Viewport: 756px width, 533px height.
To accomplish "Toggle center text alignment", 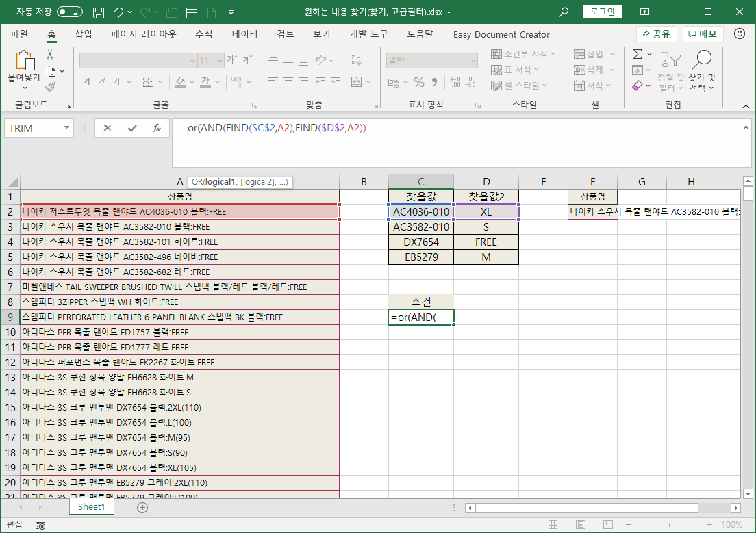I will pos(288,82).
